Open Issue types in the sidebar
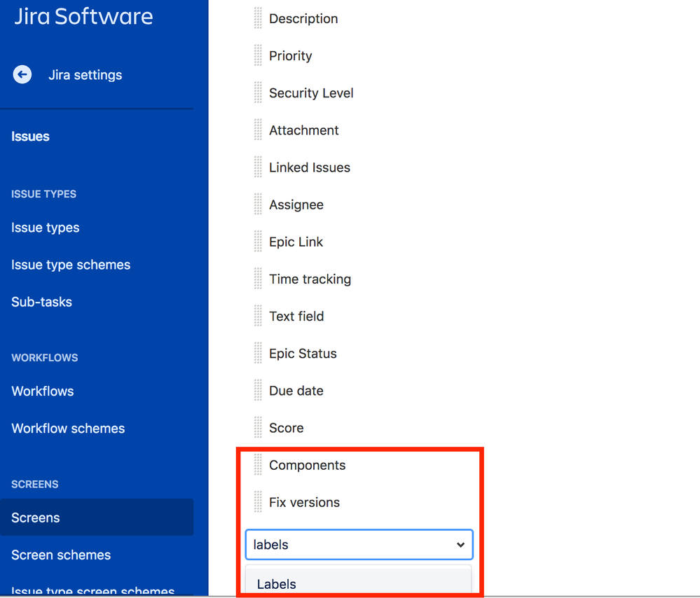The image size is (700, 598). (x=45, y=228)
